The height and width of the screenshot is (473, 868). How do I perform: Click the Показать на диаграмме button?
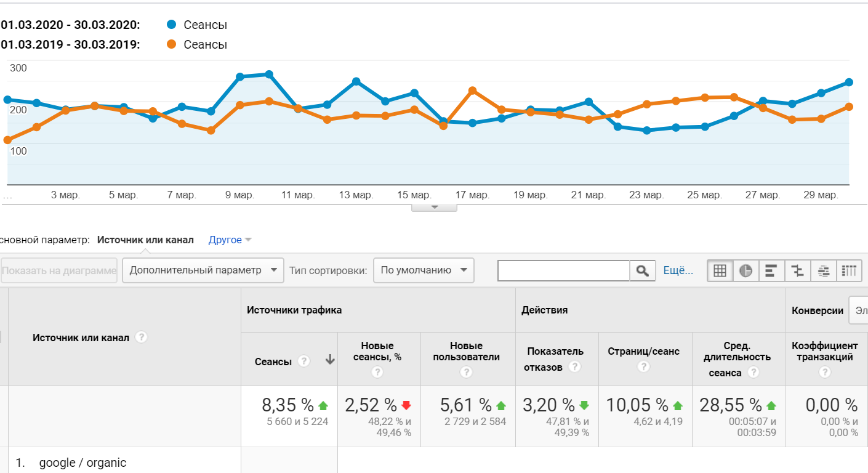(59, 270)
